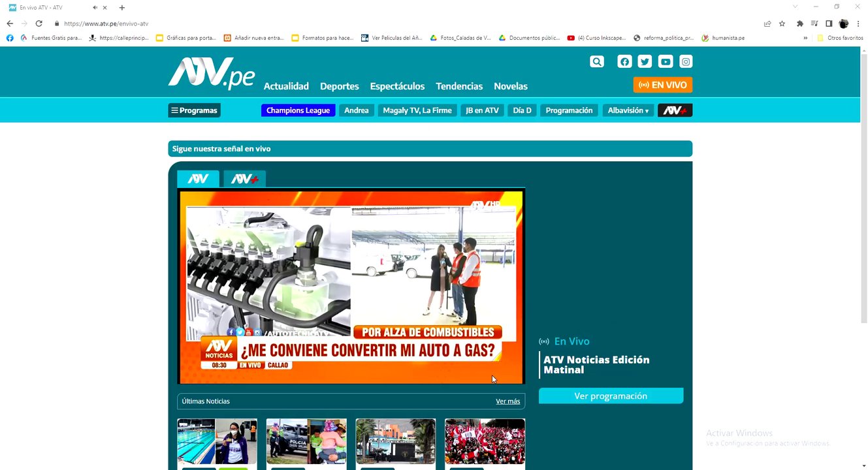Switch to the ATV+ signal tab

pos(244,179)
